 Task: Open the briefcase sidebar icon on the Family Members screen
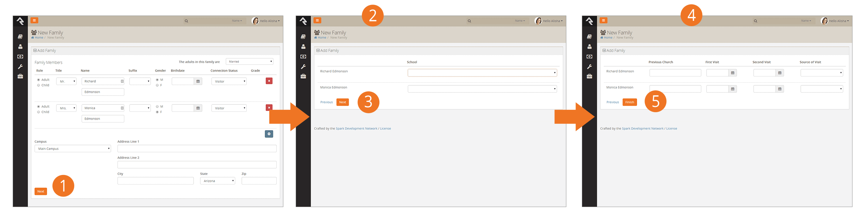pos(20,76)
